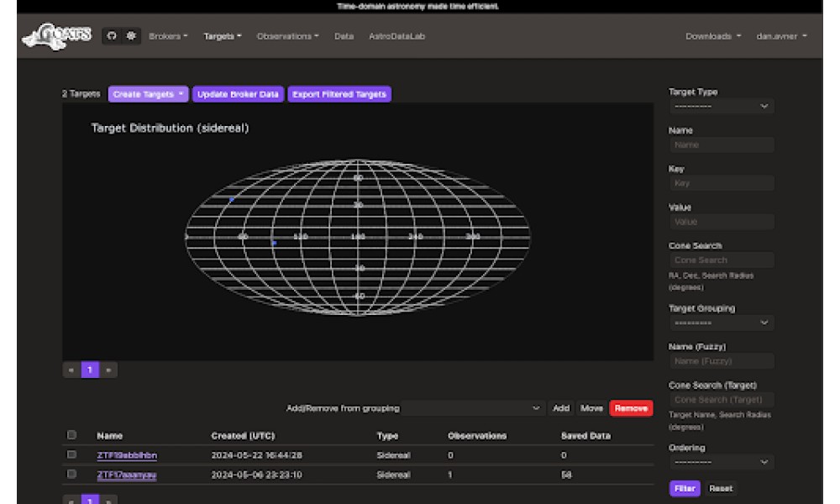Click the Move grouping button

pos(591,408)
